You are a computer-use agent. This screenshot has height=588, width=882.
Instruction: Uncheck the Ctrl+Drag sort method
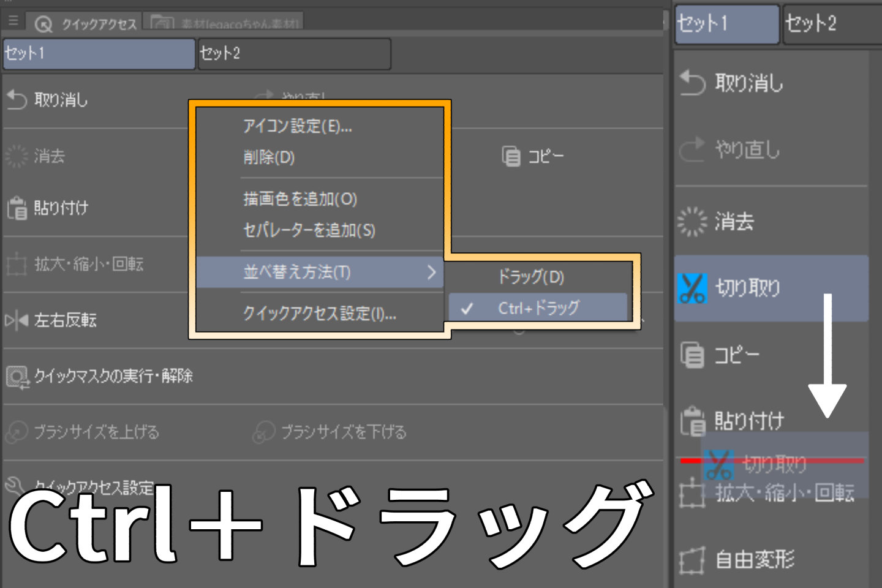(539, 307)
